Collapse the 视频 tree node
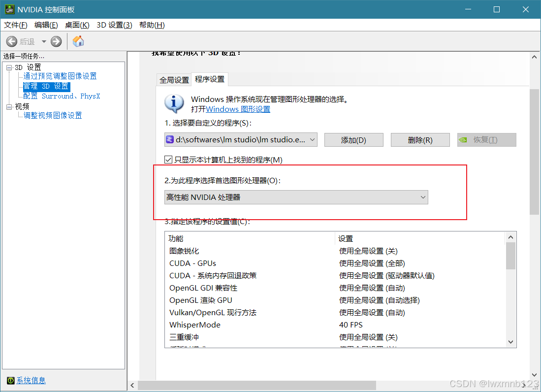Screen dimensions: 541x392 pyautogui.click(x=9, y=107)
